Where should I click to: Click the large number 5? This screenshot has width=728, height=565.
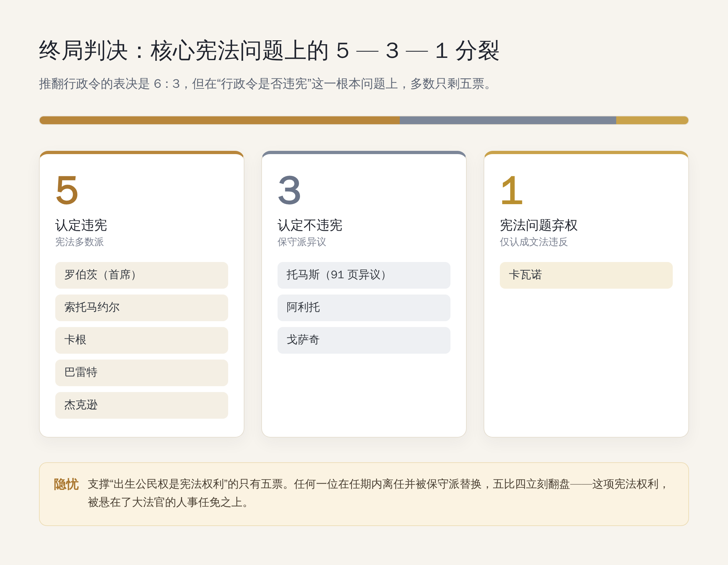67,190
